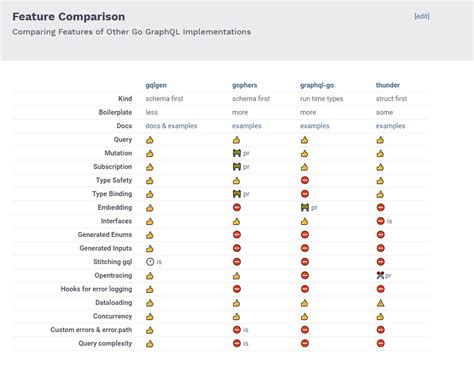Viewport: 474px width, 386px height.
Task: Open gqlgen docs & examples link
Action: coord(171,126)
